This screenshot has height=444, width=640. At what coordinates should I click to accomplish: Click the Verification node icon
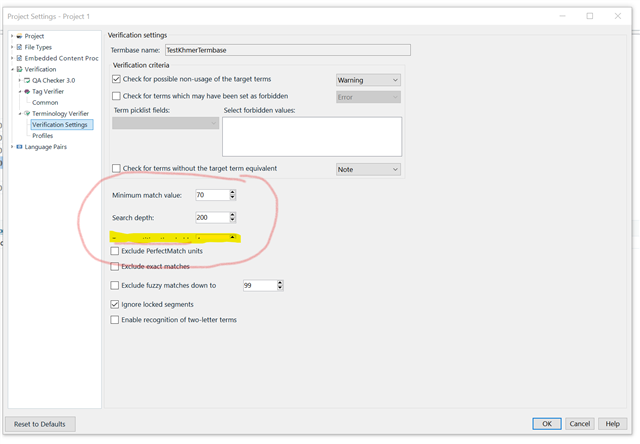pos(19,69)
